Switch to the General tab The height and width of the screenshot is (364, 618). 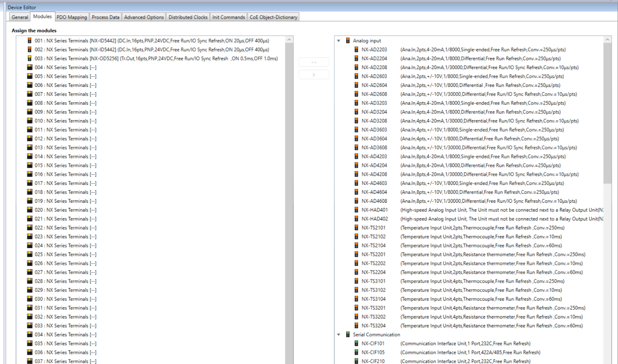(20, 17)
